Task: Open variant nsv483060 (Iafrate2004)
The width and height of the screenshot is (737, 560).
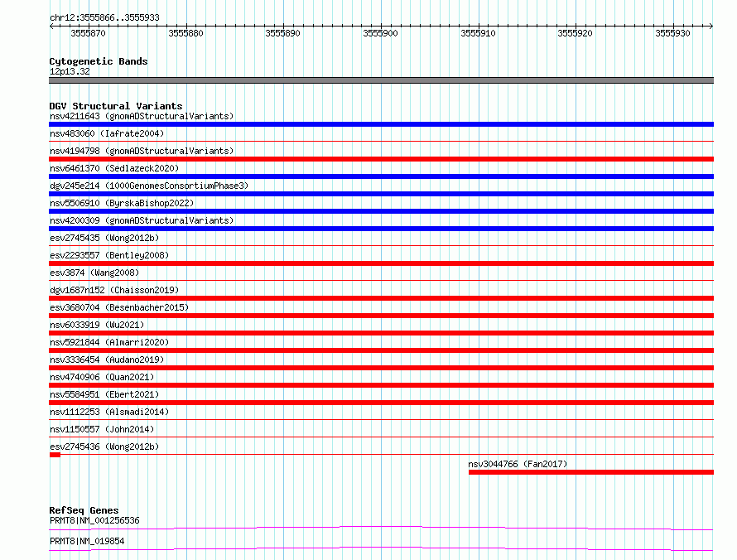Action: [x=107, y=133]
